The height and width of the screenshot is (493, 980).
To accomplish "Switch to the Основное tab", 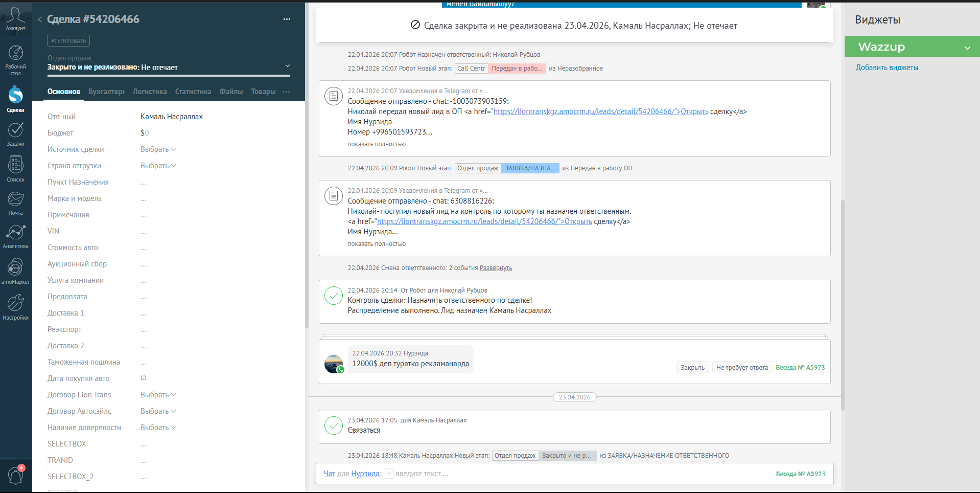I will [64, 92].
